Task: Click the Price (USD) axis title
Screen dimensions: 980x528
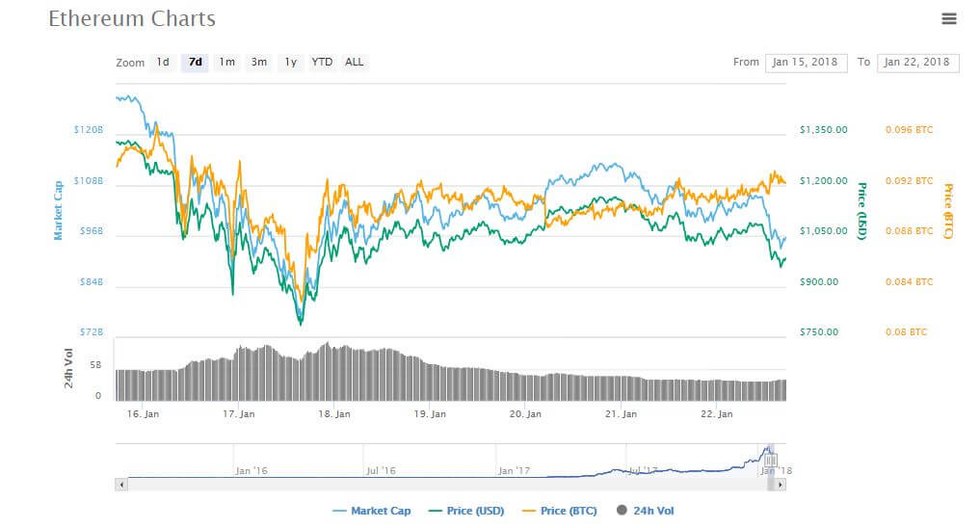Action: [861, 211]
